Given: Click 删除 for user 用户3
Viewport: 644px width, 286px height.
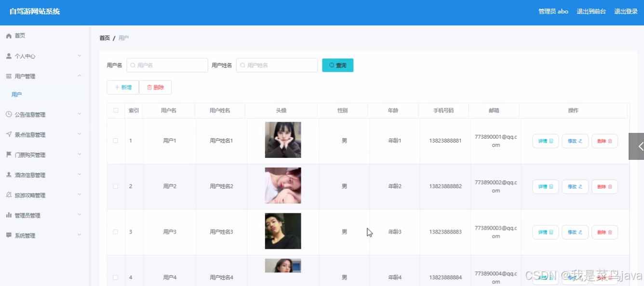Looking at the screenshot, I should point(604,232).
